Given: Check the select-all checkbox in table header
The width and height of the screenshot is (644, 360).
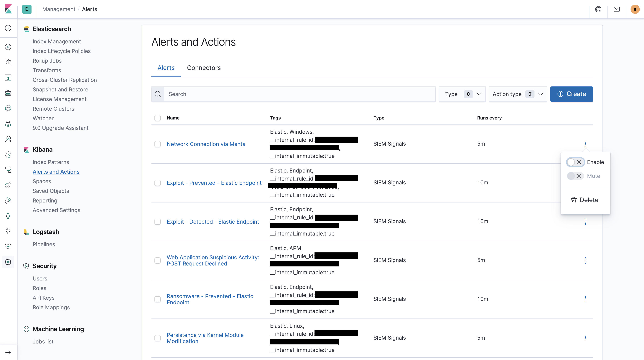Looking at the screenshot, I should [158, 118].
